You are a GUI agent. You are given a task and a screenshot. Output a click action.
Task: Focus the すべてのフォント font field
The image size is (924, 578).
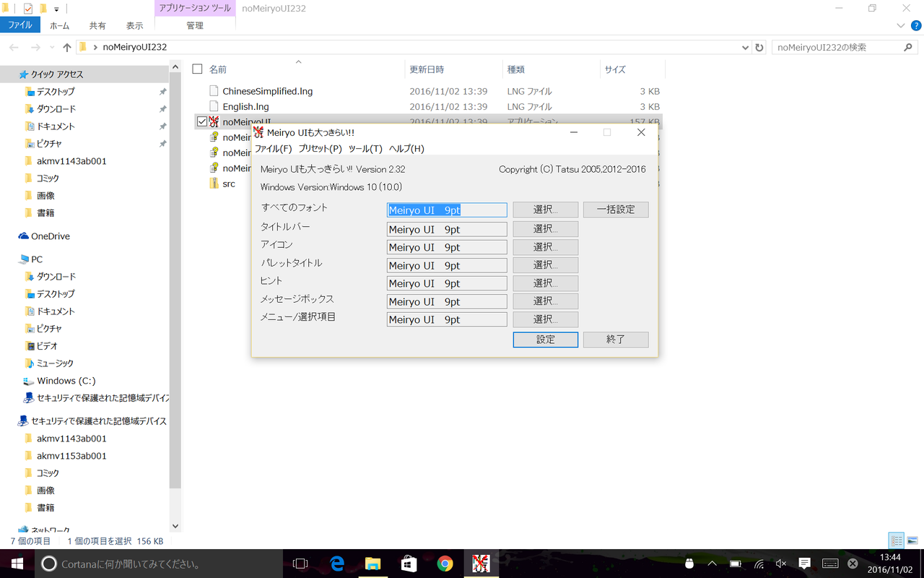tap(447, 210)
